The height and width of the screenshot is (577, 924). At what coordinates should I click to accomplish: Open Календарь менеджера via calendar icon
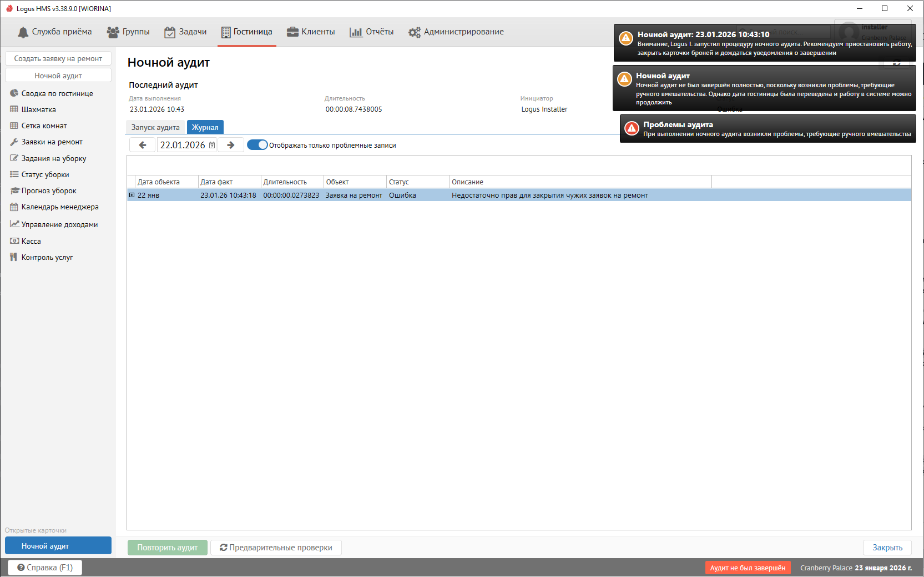click(x=14, y=207)
